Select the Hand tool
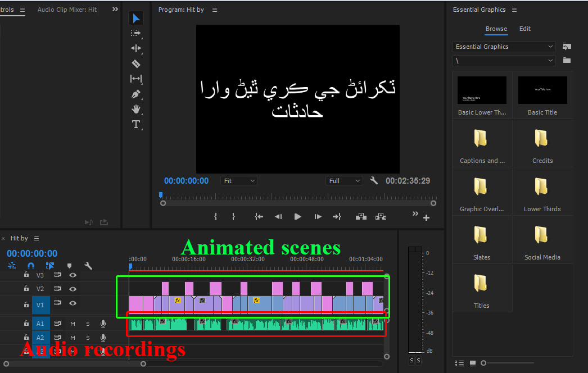The image size is (588, 373). tap(135, 109)
